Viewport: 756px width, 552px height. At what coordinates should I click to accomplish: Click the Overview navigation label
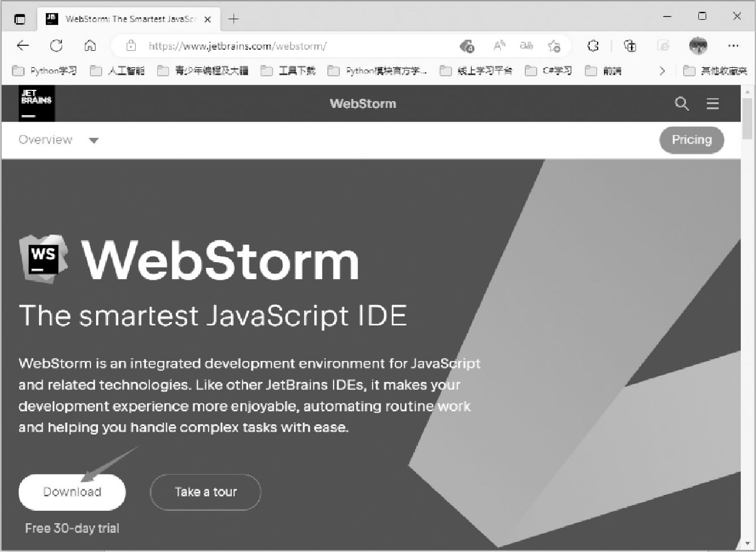(45, 140)
